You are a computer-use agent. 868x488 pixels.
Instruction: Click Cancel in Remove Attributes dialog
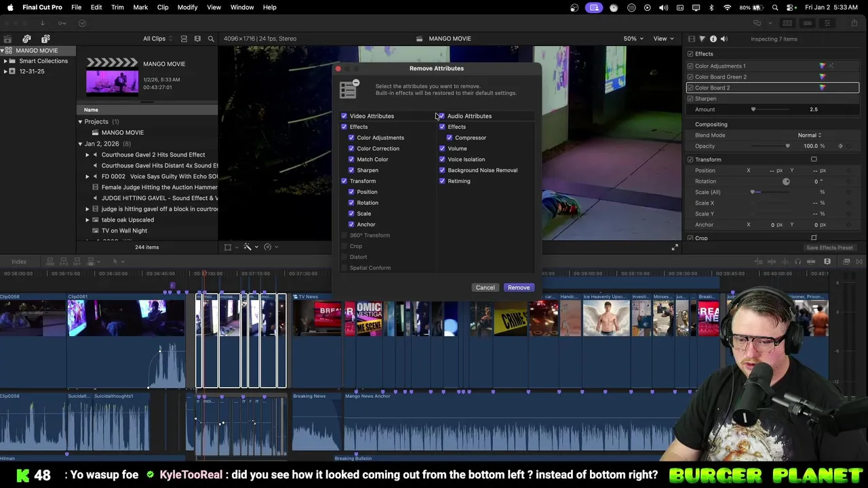click(x=485, y=287)
